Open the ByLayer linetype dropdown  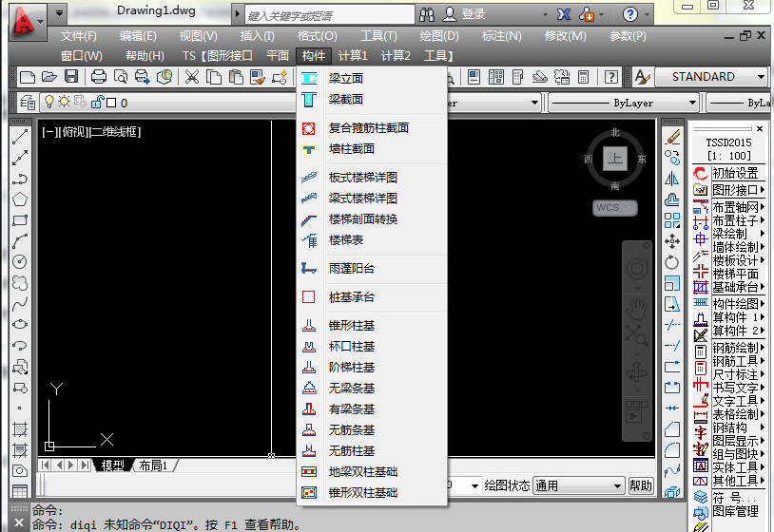tap(692, 103)
